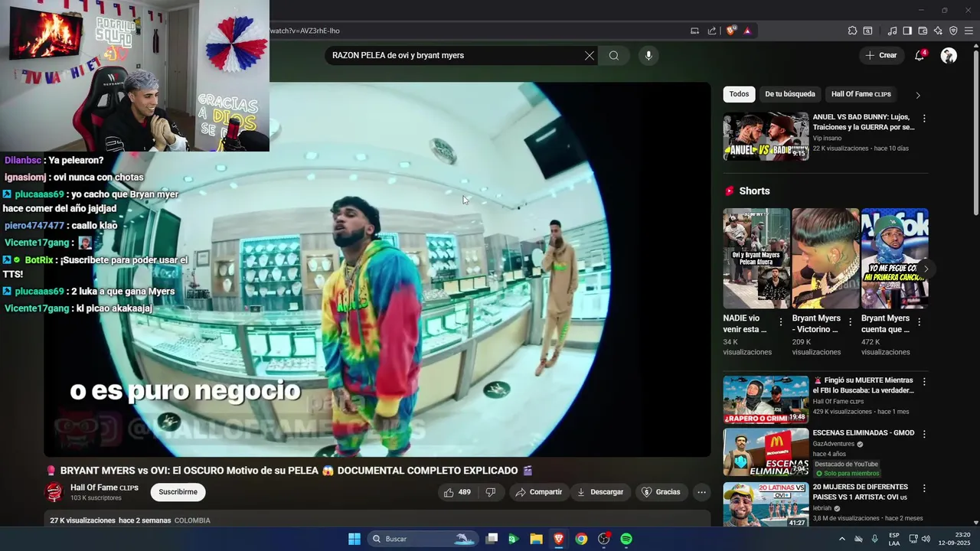The image size is (980, 551).
Task: Open ESCENAS ELIMINADAS - GMOD thumbnail
Action: 766,452
